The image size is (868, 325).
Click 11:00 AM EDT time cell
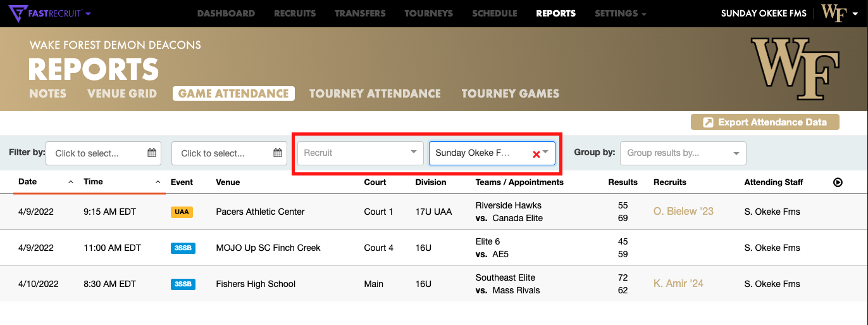coord(112,248)
